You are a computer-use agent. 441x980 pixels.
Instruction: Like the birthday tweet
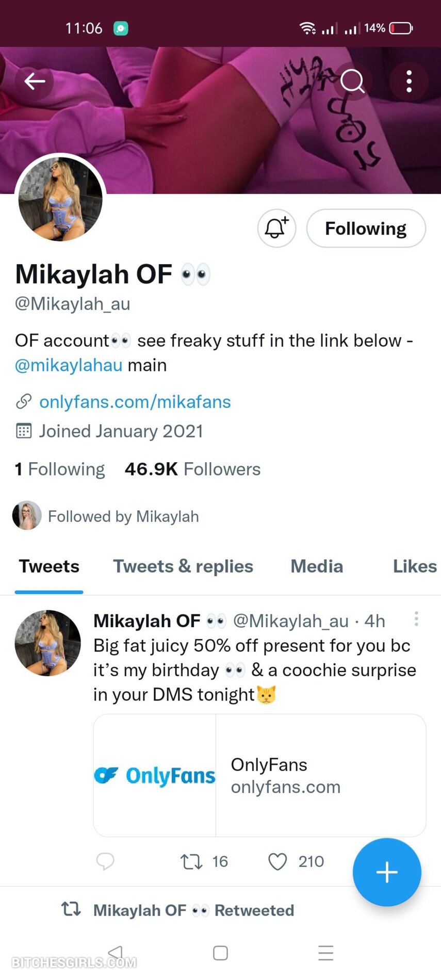[x=277, y=861]
